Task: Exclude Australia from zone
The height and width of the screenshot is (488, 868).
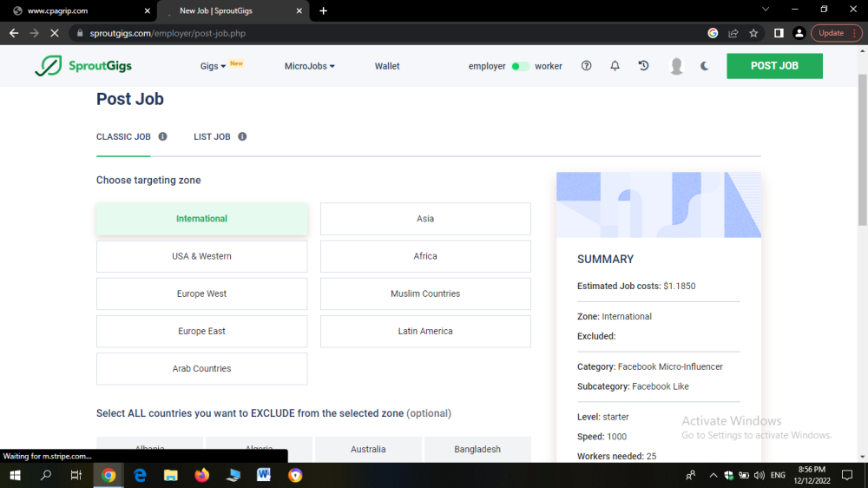Action: pyautogui.click(x=368, y=449)
